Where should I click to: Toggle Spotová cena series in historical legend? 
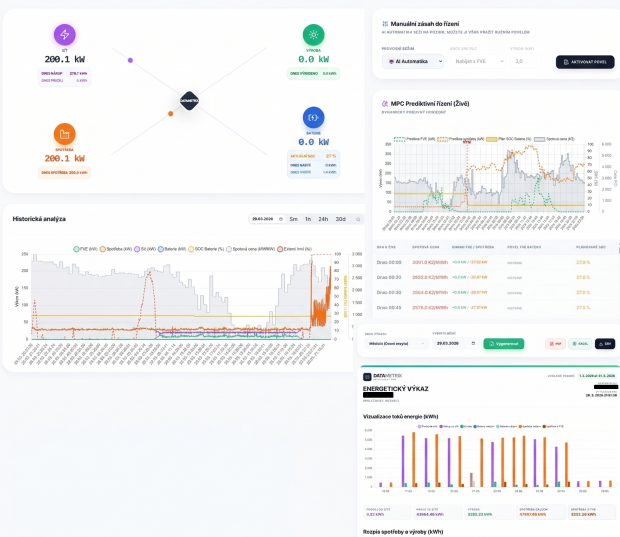click(x=251, y=249)
